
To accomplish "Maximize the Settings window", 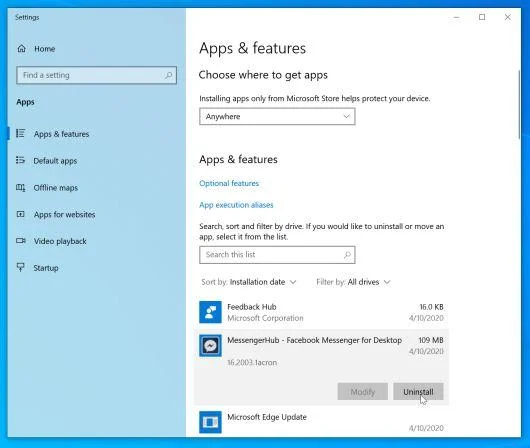I will coord(482,17).
